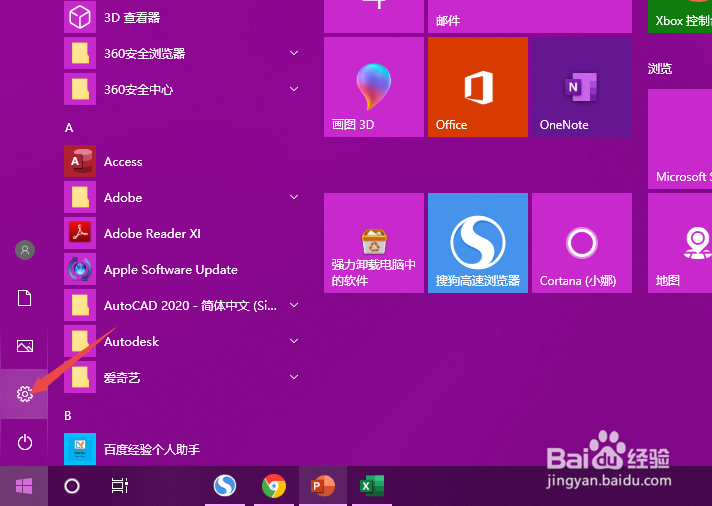The width and height of the screenshot is (712, 506).
Task: Open the 强力卸载电脑中的软件 tile
Action: pos(374,243)
